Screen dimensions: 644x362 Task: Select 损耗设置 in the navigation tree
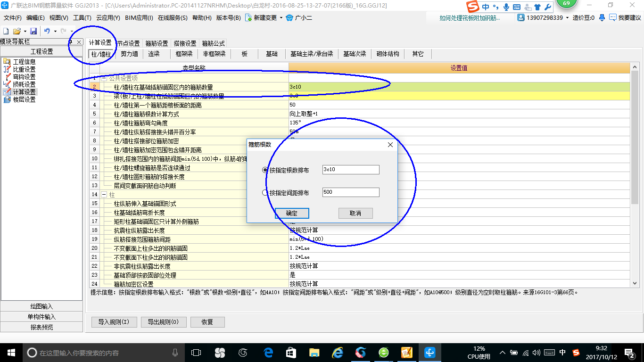[24, 84]
